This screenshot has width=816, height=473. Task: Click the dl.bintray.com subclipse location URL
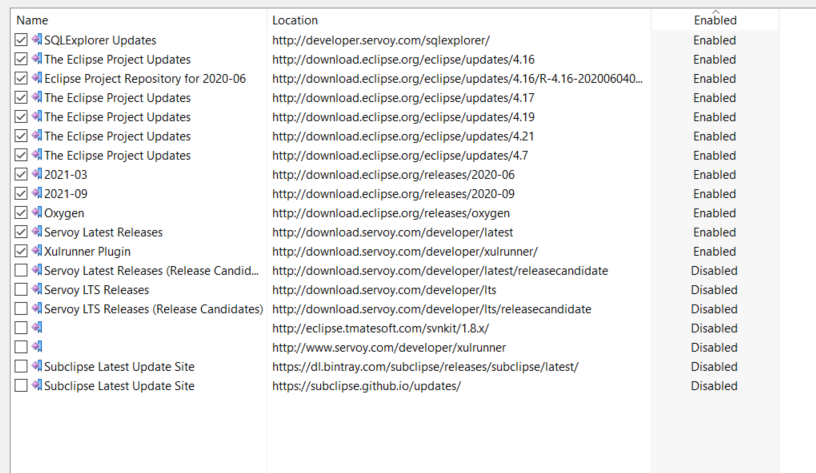(425, 367)
